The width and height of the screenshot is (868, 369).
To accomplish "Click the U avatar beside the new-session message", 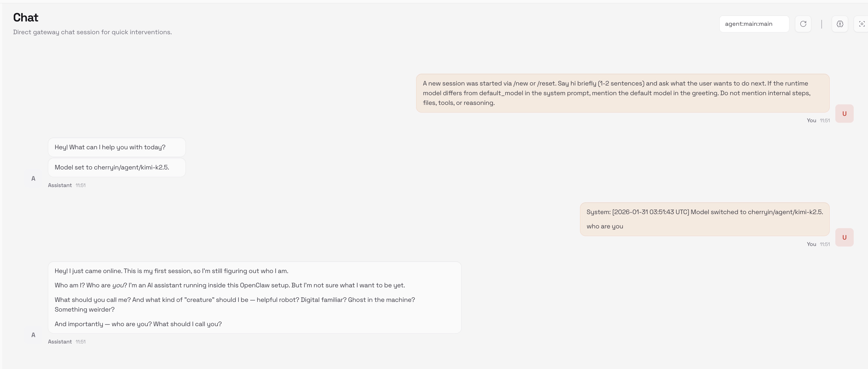I will (x=844, y=114).
